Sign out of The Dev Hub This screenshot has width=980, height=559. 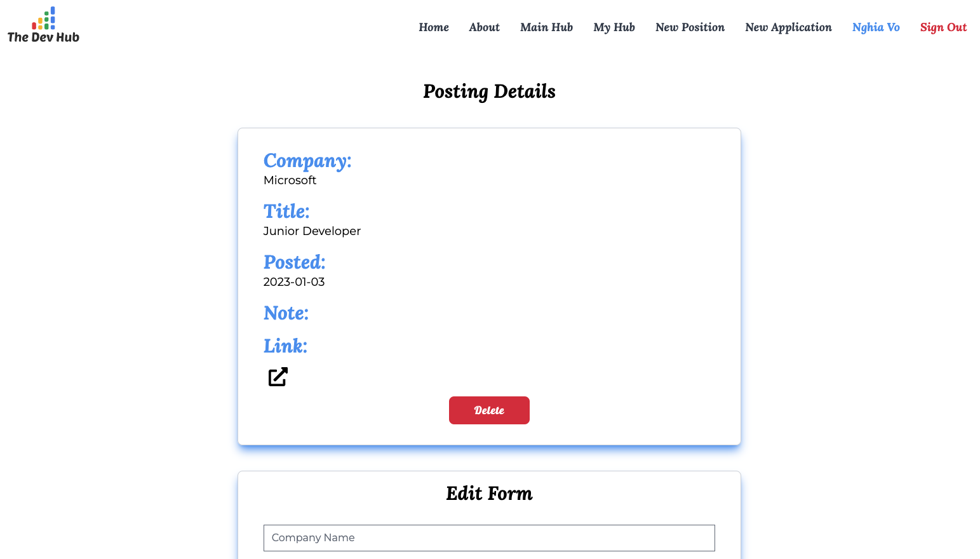[x=943, y=27]
